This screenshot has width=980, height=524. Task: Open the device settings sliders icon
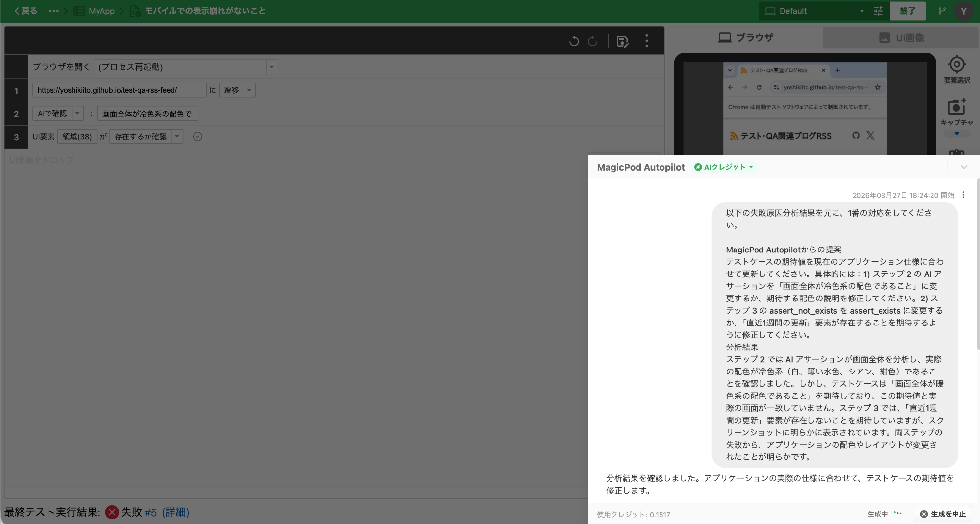(878, 11)
